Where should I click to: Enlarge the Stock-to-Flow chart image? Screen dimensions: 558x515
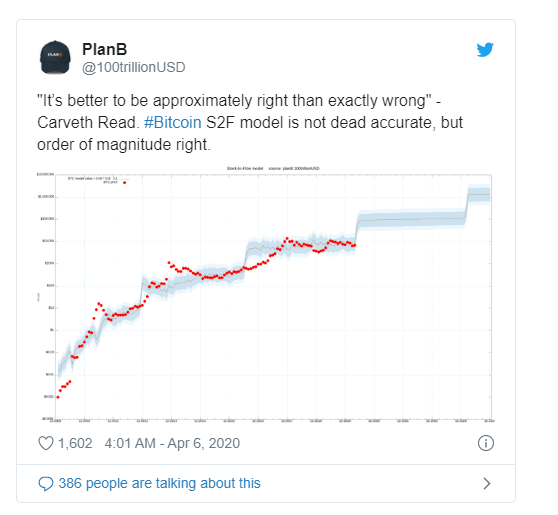pyautogui.click(x=265, y=294)
